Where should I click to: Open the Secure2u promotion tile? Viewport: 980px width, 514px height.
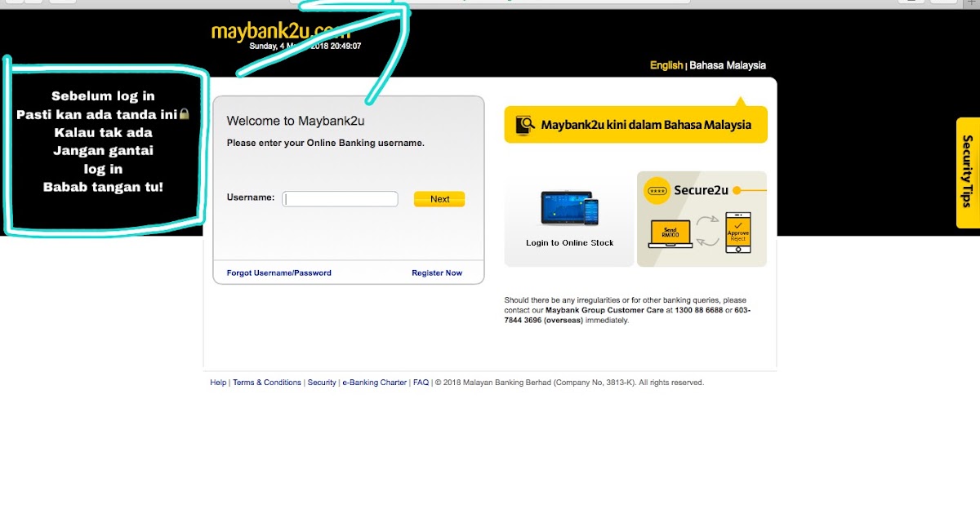702,219
